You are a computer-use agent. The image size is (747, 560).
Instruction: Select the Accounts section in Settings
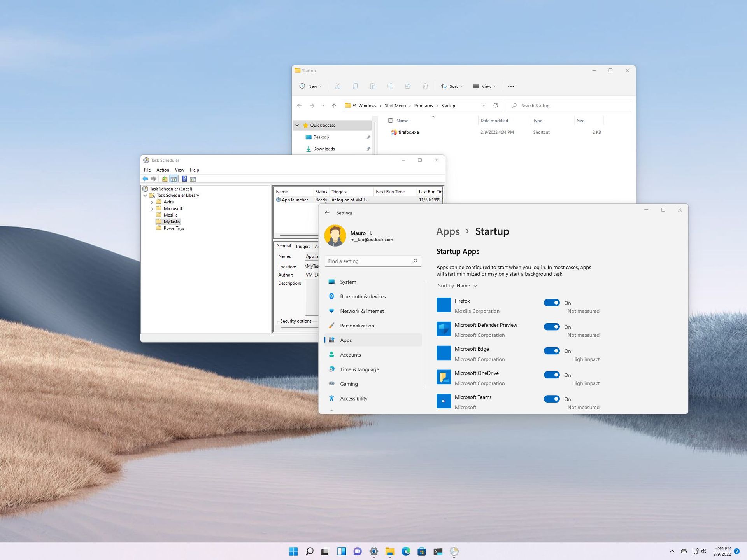[350, 354]
